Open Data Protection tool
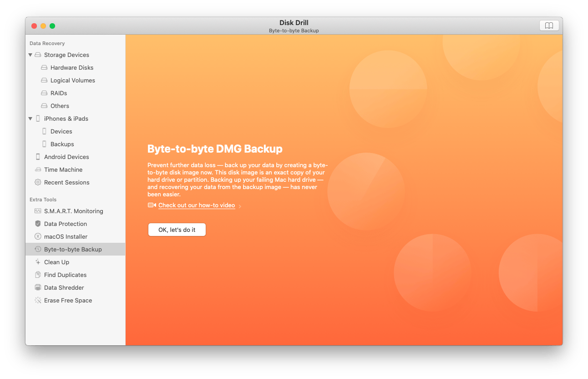588x379 pixels. [76, 224]
